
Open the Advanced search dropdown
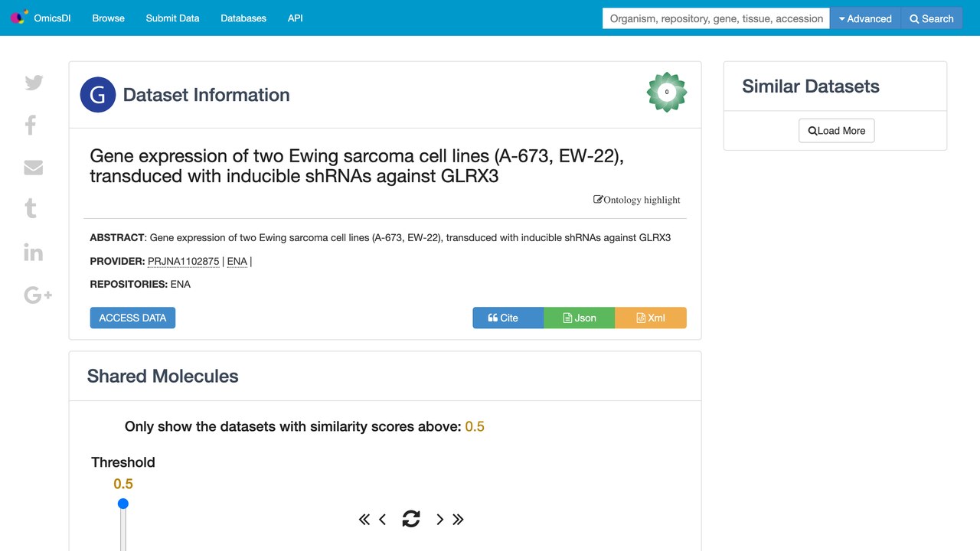tap(866, 18)
